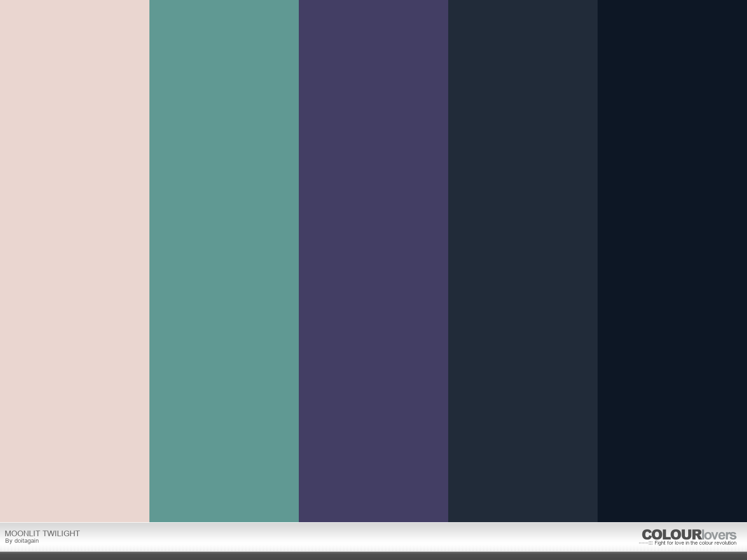747x560 pixels.
Task: Select the pale pink colour stripe
Action: point(75,261)
